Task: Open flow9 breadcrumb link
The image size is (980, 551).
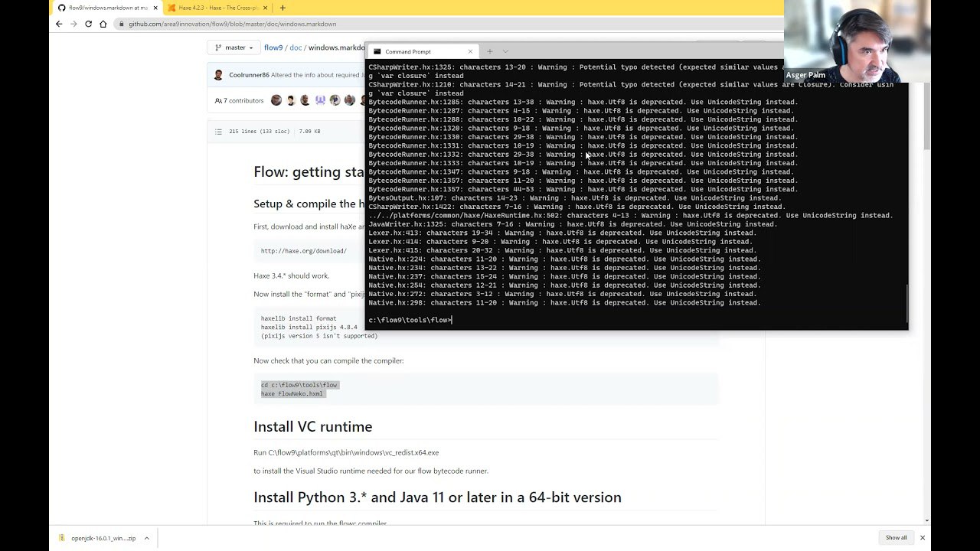Action: pyautogui.click(x=273, y=47)
